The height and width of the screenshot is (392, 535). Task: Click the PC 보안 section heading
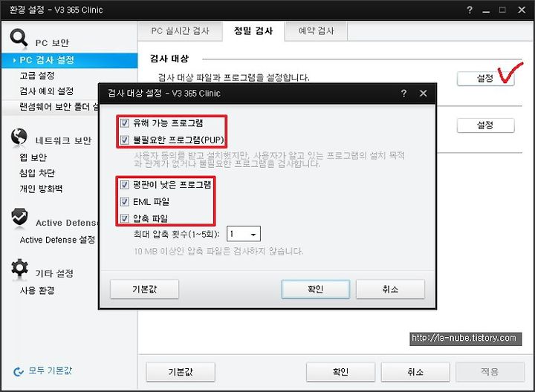click(x=52, y=43)
